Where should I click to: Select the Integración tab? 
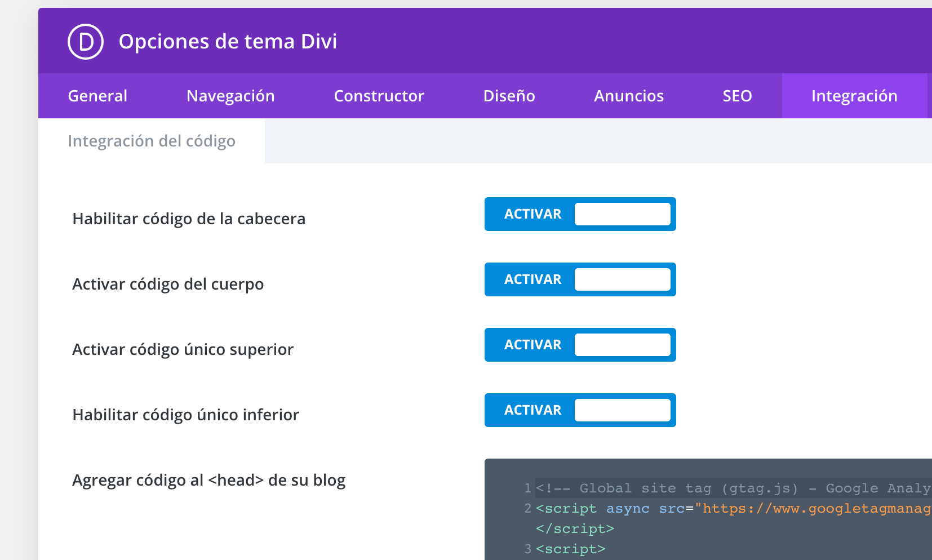point(854,96)
